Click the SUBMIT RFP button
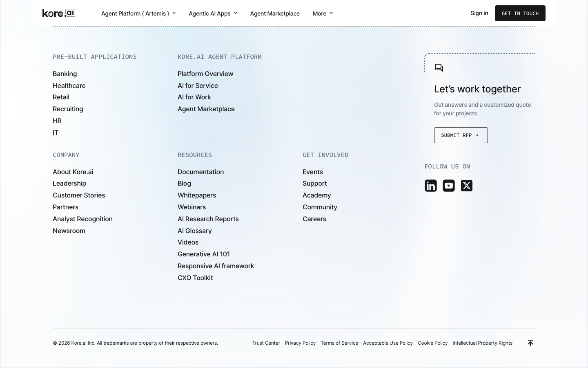Viewport: 588px width, 368px height. click(461, 135)
